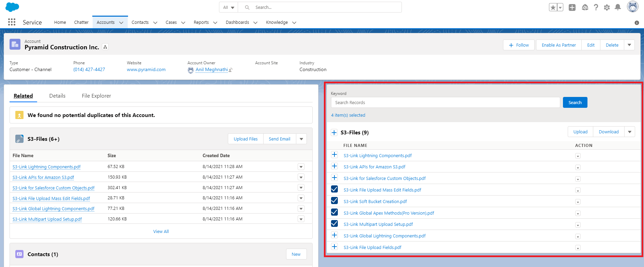Screen dimensions: 644x267
Task: Click the Salesforce cloud logo
Action: coord(13,7)
